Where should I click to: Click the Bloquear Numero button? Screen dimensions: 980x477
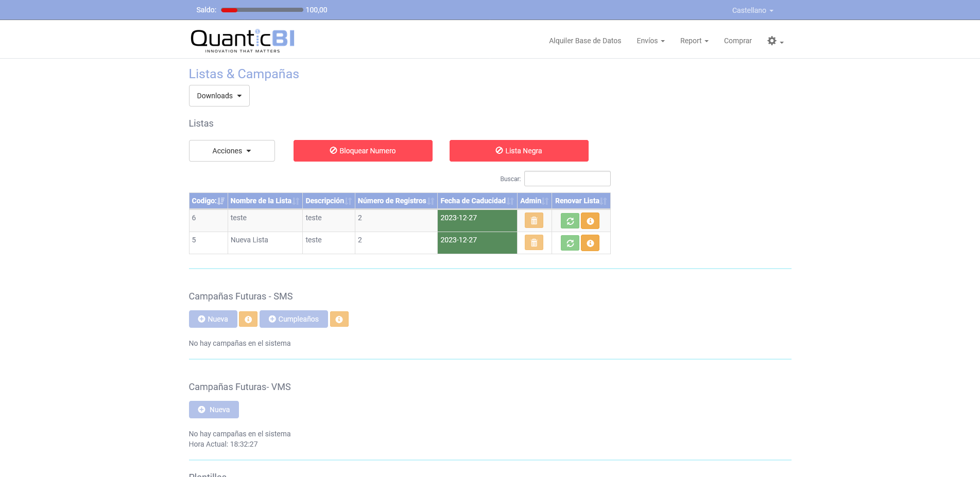coord(363,151)
